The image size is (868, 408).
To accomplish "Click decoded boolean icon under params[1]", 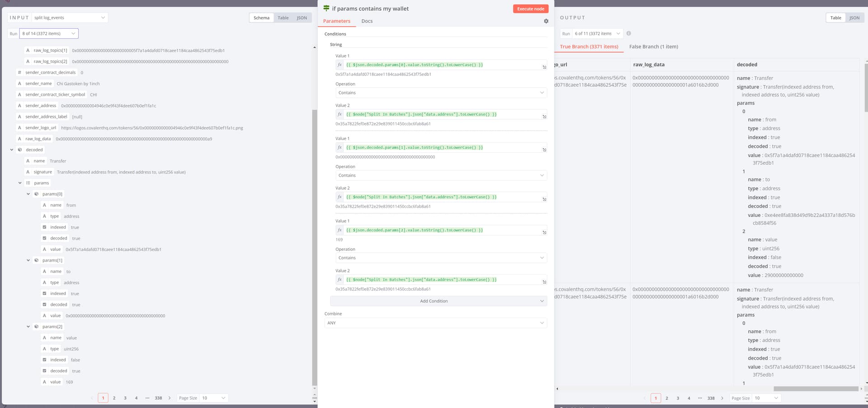I will pyautogui.click(x=44, y=305).
